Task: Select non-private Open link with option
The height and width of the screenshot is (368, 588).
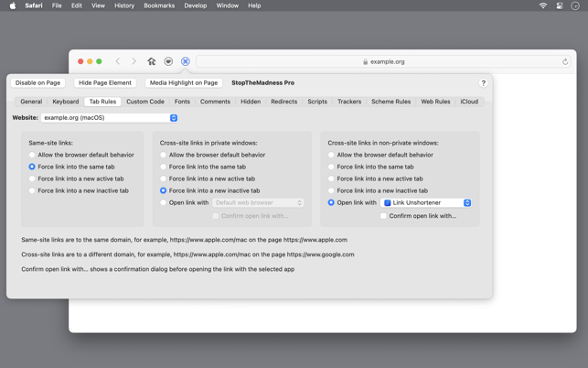Action: coord(331,203)
